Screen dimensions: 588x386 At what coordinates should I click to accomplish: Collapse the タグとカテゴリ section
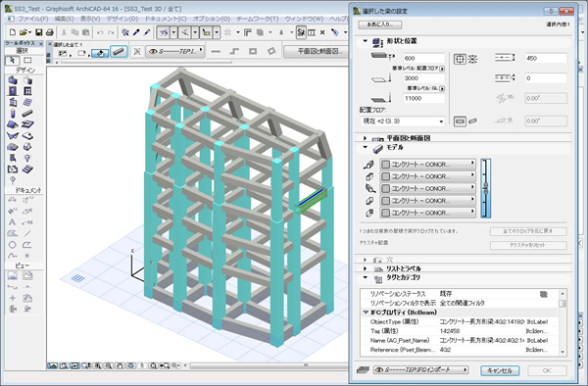click(365, 277)
